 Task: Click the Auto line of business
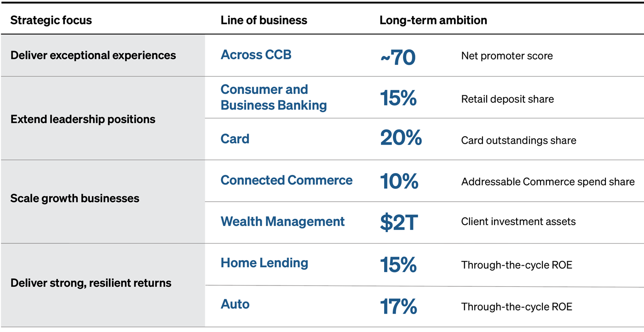tap(235, 304)
